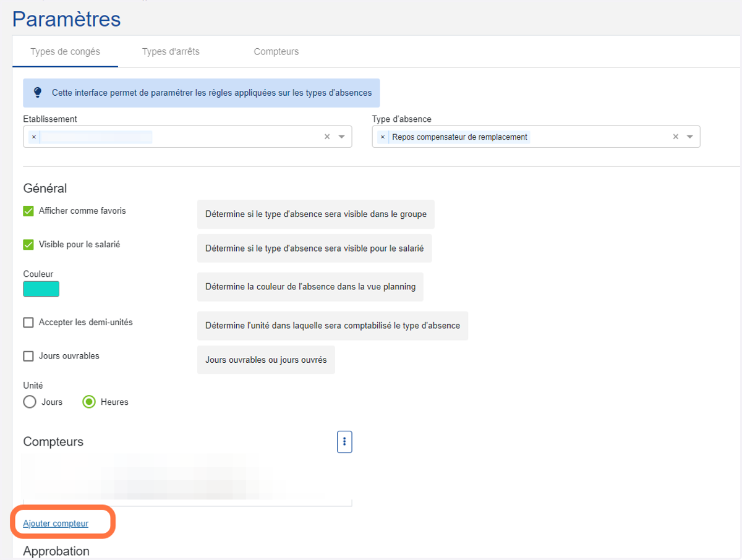The width and height of the screenshot is (742, 560).
Task: Select the Heures unit radio button
Action: coord(89,402)
